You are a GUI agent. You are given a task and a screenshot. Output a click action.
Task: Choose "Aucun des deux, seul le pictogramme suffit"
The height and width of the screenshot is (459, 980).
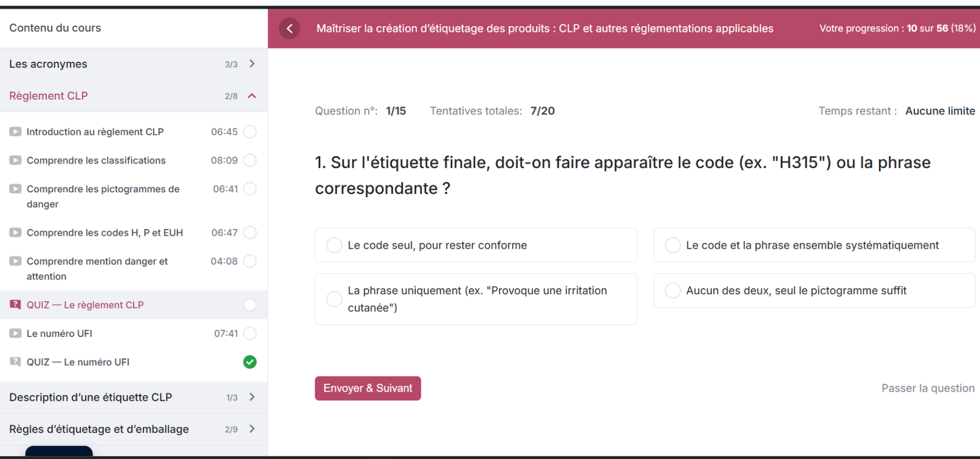coord(814,290)
